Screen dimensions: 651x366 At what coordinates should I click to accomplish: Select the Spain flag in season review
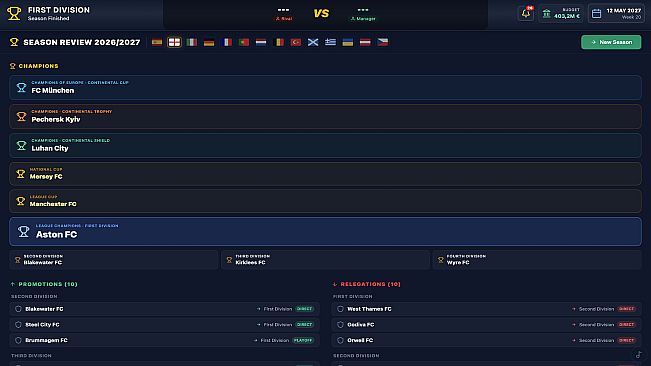point(157,42)
